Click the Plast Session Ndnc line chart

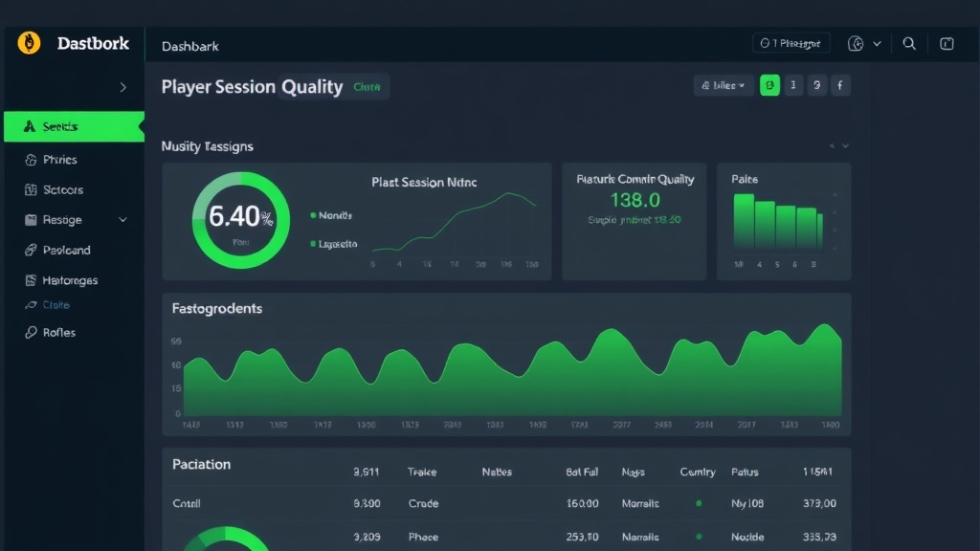455,223
